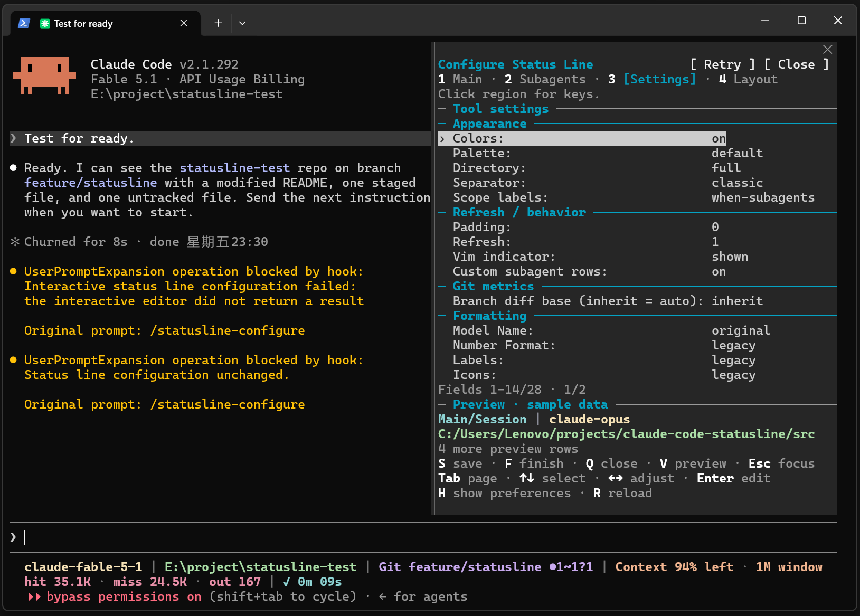
Task: Switch to the 4 Layout tab
Action: (x=748, y=79)
